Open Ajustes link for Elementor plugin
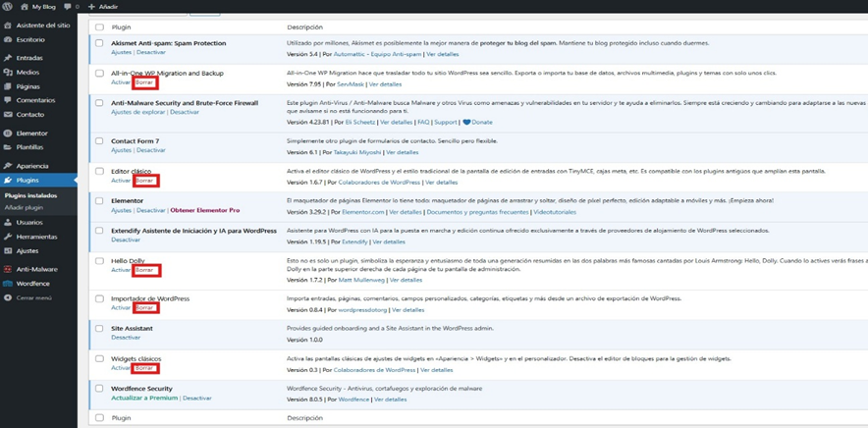868x428 pixels. tap(121, 210)
